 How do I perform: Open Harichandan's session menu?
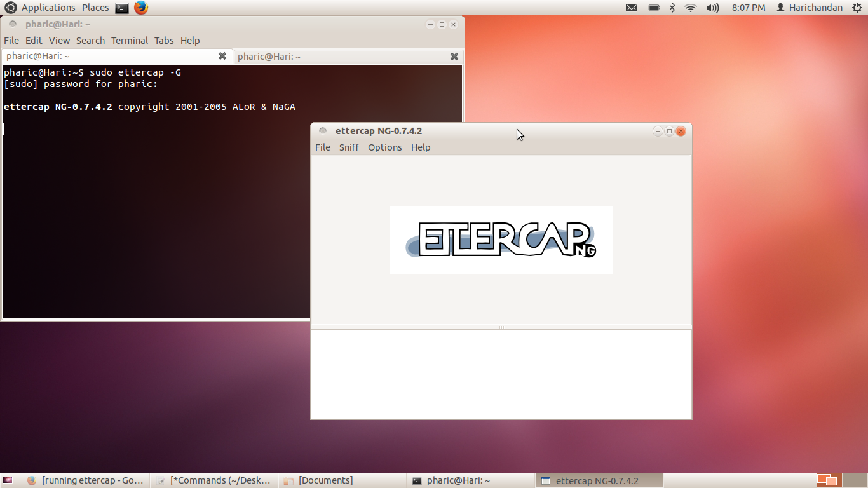tap(809, 8)
